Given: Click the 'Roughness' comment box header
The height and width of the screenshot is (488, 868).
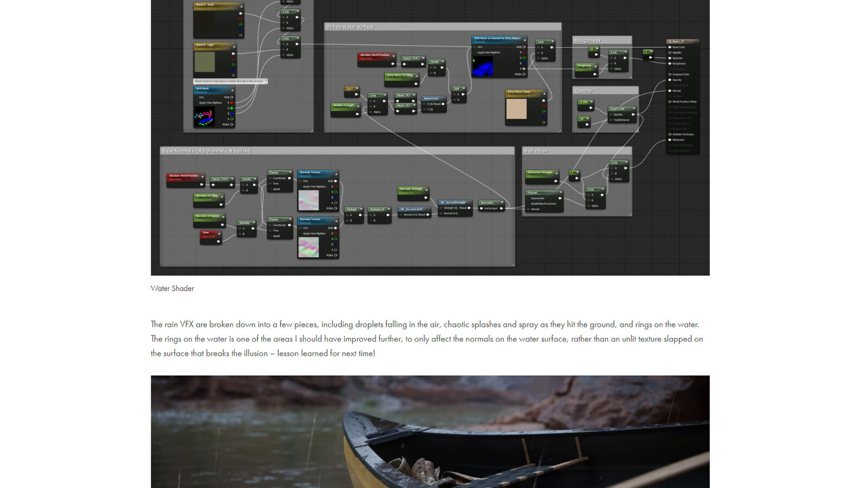Looking at the screenshot, I should click(602, 40).
